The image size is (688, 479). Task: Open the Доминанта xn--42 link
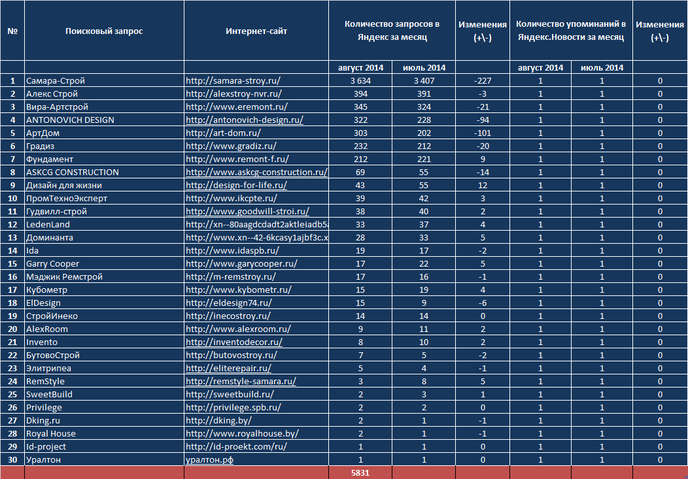coord(257,238)
